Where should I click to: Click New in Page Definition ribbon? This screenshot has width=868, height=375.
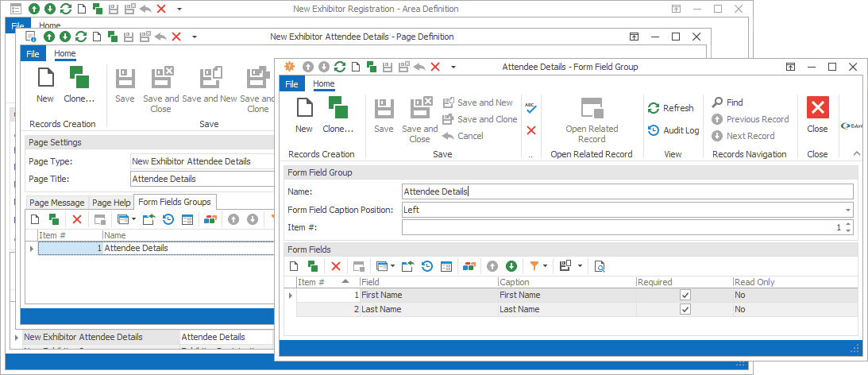click(45, 85)
